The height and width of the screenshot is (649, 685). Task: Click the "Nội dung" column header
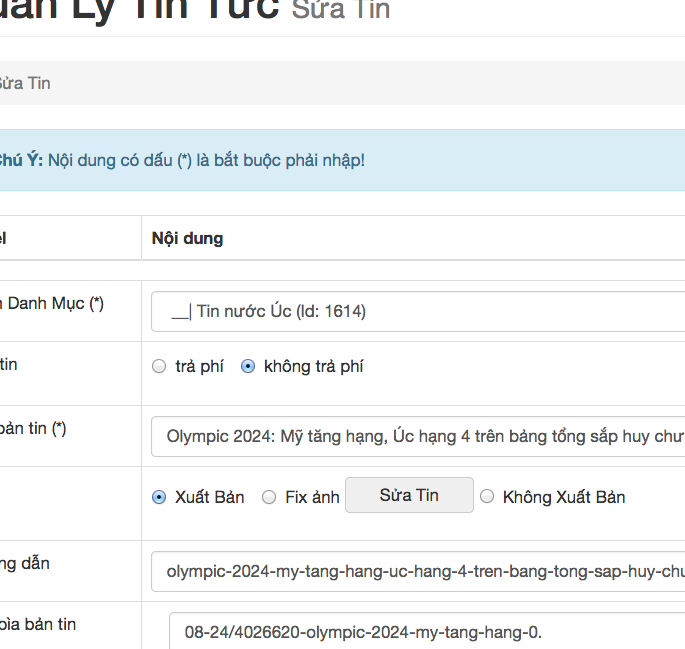(187, 238)
